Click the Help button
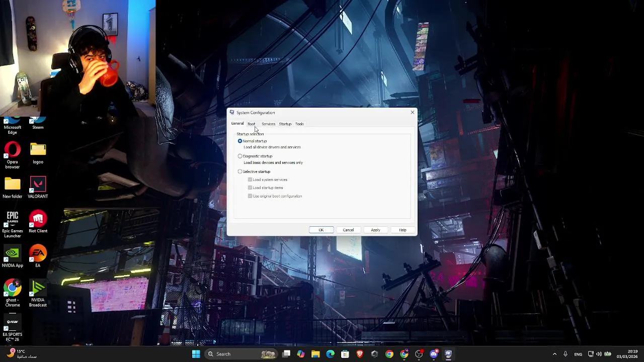This screenshot has height=362, width=644. tap(403, 230)
